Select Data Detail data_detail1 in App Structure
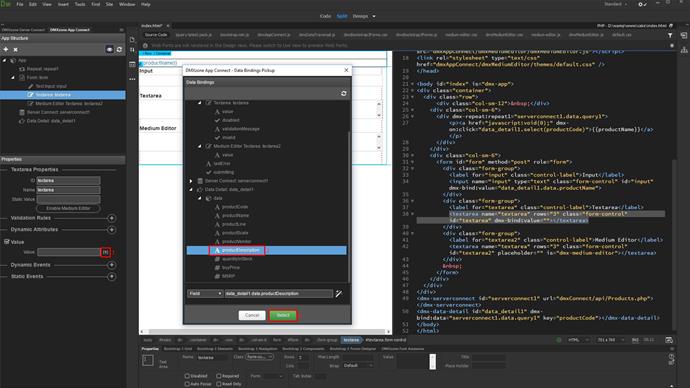 pos(47,121)
